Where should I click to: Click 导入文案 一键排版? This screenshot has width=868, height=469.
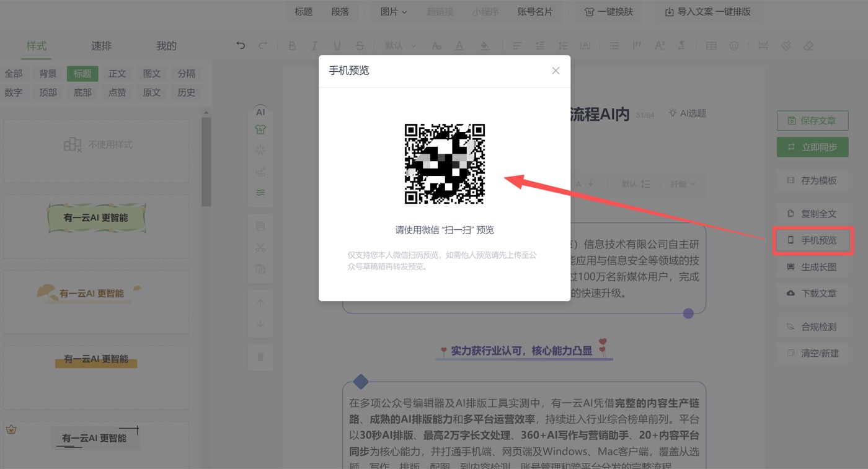pos(707,12)
